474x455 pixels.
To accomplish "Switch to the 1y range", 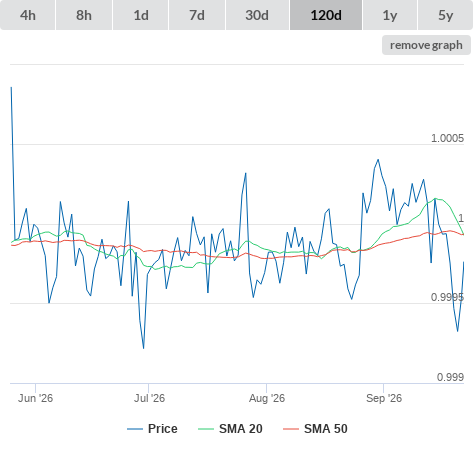I will [390, 15].
